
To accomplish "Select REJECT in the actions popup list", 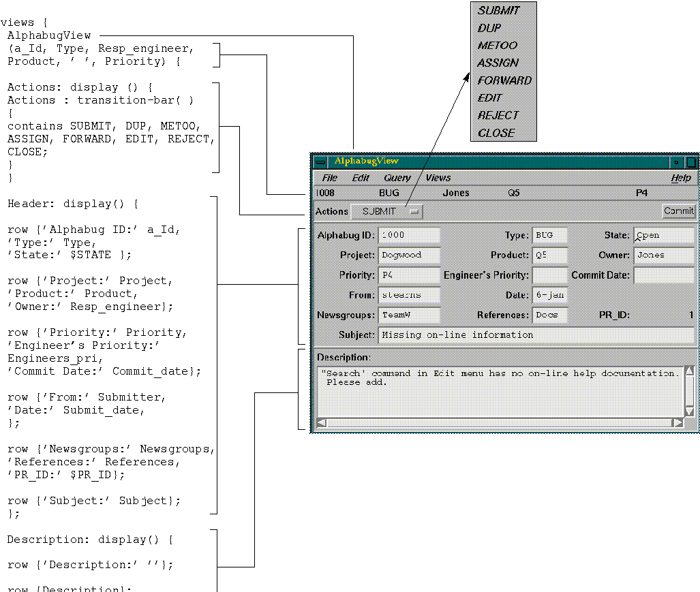I will click(x=498, y=115).
